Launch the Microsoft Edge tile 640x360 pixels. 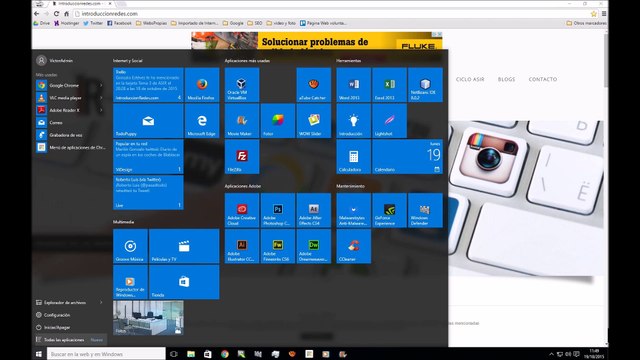pyautogui.click(x=202, y=121)
